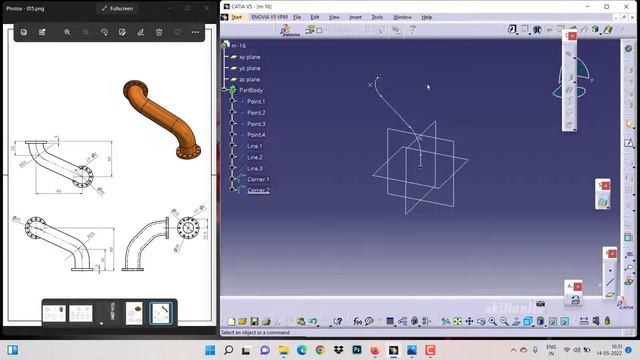Select the Rotate view icon
Screen dimensions: 640x360
(x=481, y=322)
